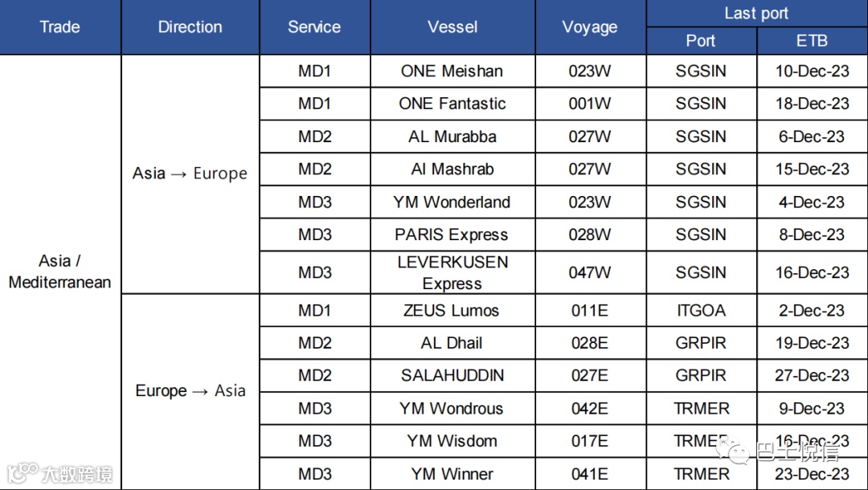
Task: Click the ITGOA port cell
Action: [x=701, y=311]
